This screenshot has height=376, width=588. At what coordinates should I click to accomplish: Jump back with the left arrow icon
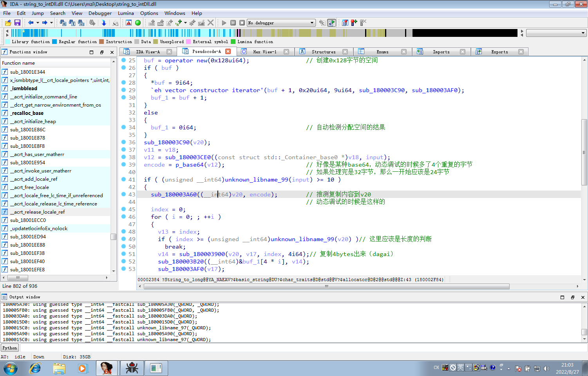(x=31, y=23)
